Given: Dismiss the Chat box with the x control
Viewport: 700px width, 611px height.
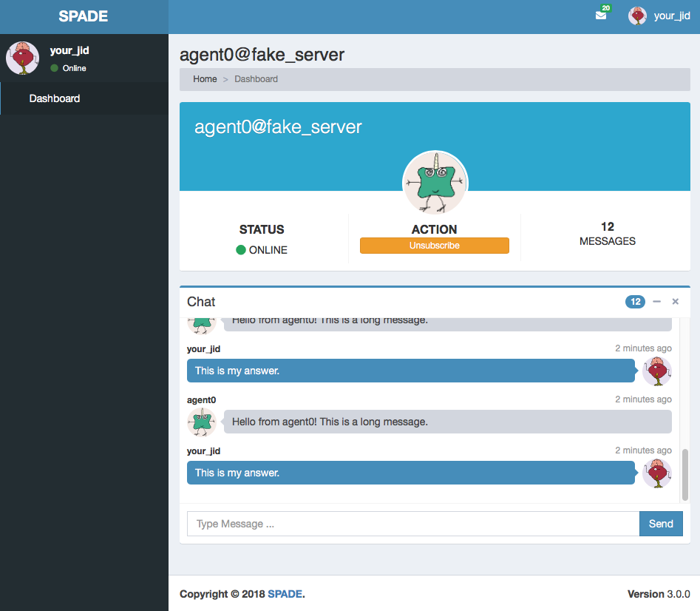Looking at the screenshot, I should [x=675, y=302].
